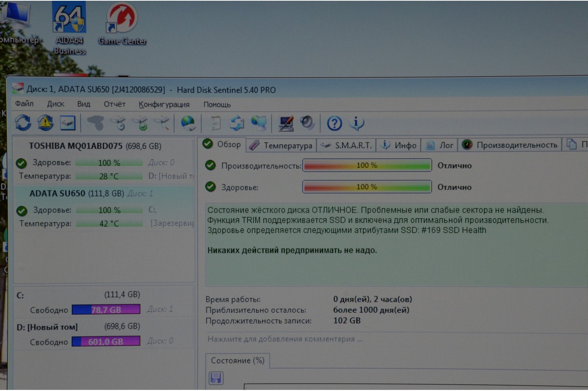Switch to the Обзор tab
The image size is (588, 391).
pos(222,144)
